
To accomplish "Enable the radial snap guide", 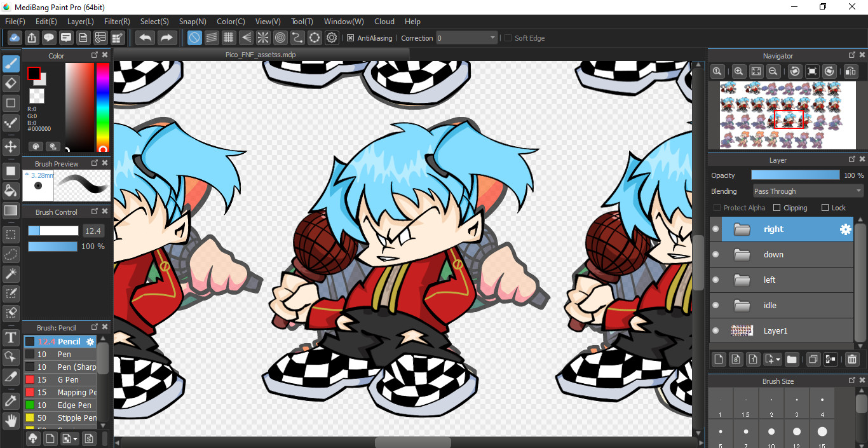I will click(x=263, y=38).
